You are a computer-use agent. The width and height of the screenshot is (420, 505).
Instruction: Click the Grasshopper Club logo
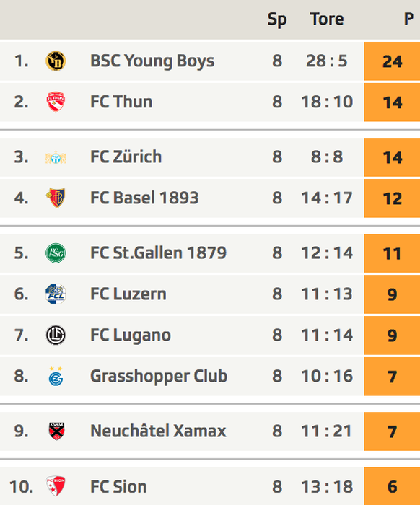pyautogui.click(x=56, y=376)
